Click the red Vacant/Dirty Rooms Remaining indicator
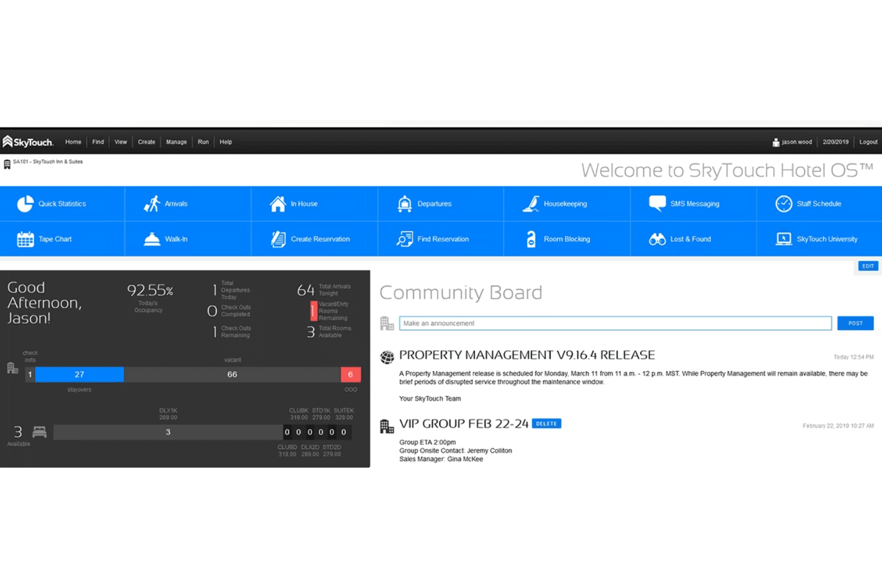 (314, 311)
